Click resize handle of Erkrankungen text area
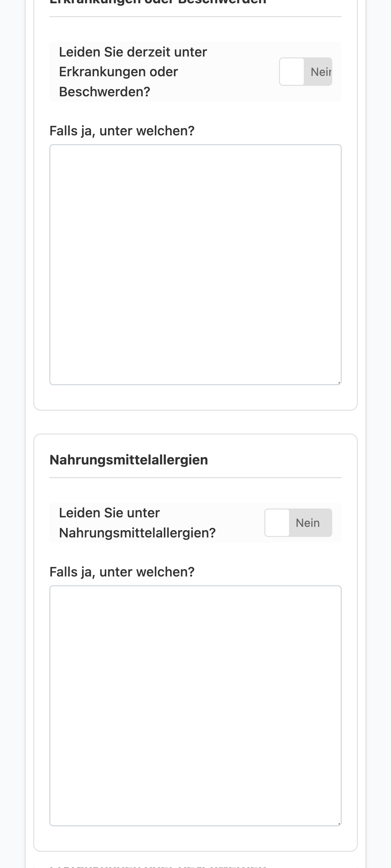Screen dimensions: 391x868 [339, 382]
